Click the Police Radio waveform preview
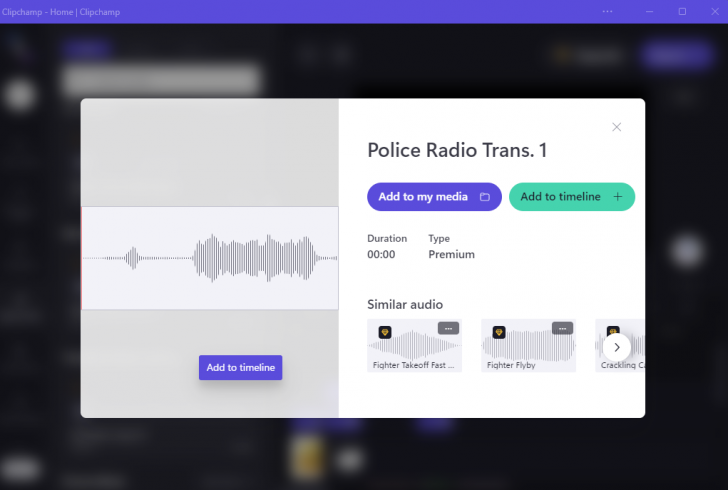This screenshot has height=490, width=728. coord(210,258)
